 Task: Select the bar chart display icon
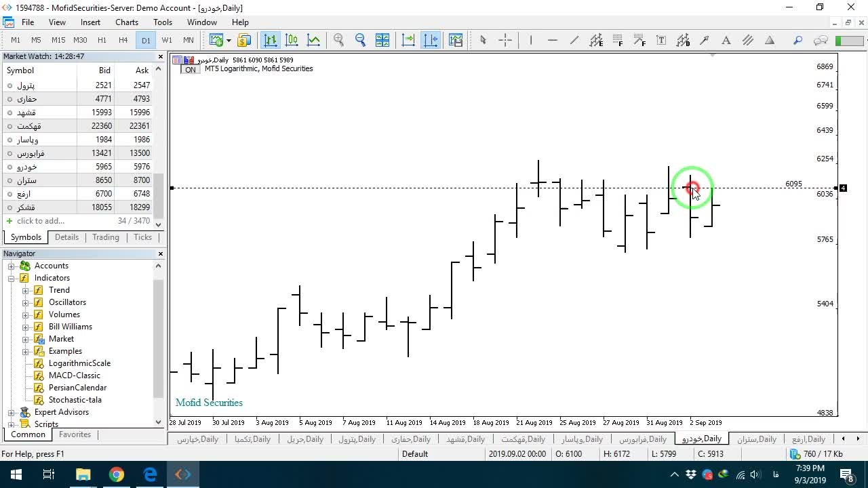271,40
